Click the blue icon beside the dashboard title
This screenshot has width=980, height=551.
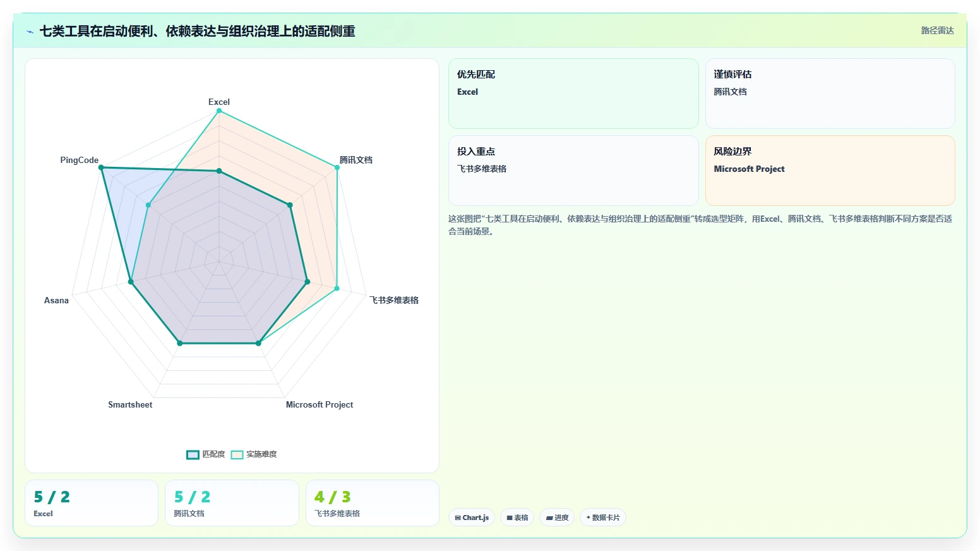(x=30, y=32)
